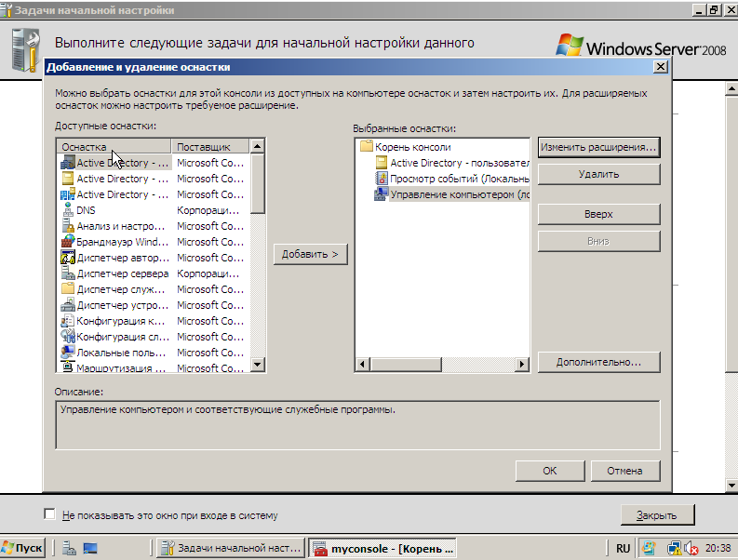Click the RU language indicator
The height and width of the screenshot is (560, 738).
pyautogui.click(x=623, y=549)
